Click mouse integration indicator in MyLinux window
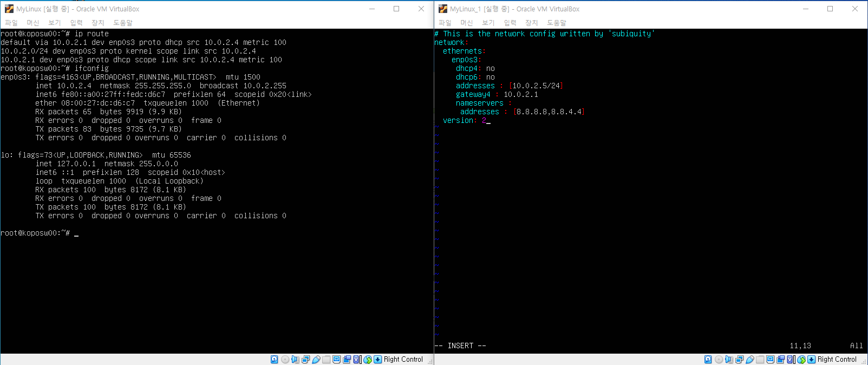This screenshot has width=868, height=365. (368, 359)
